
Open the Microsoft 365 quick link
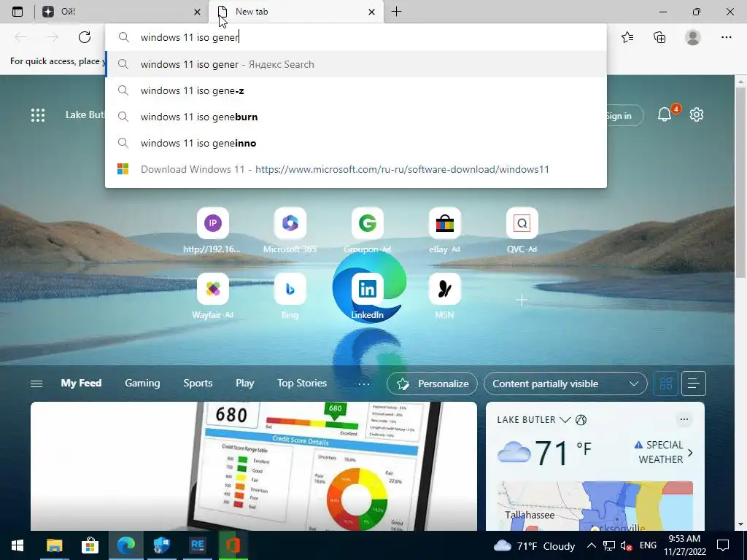[290, 230]
